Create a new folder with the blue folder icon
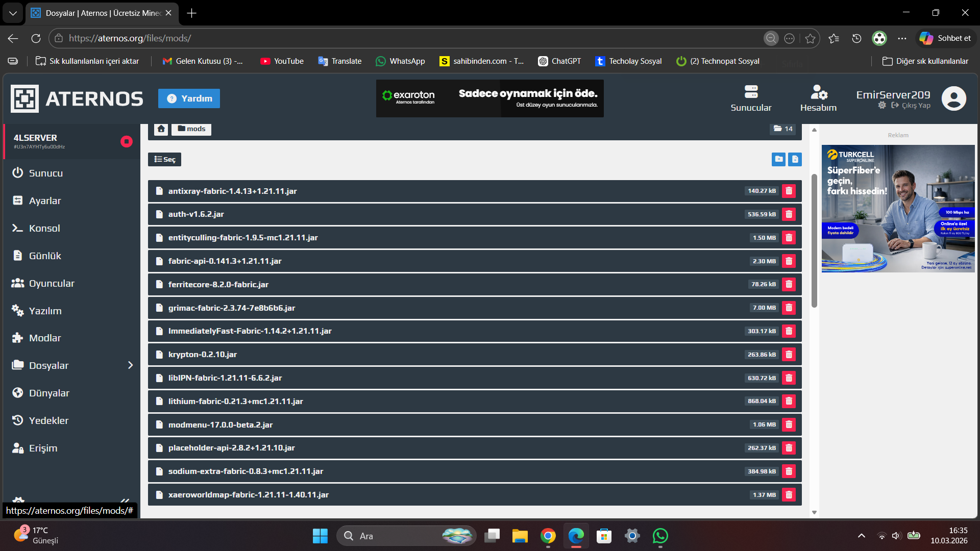The width and height of the screenshot is (980, 551). tap(778, 159)
